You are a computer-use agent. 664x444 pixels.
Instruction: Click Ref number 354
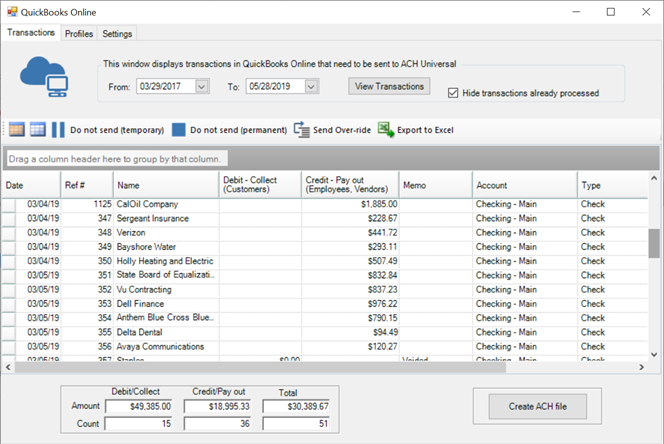pyautogui.click(x=105, y=318)
